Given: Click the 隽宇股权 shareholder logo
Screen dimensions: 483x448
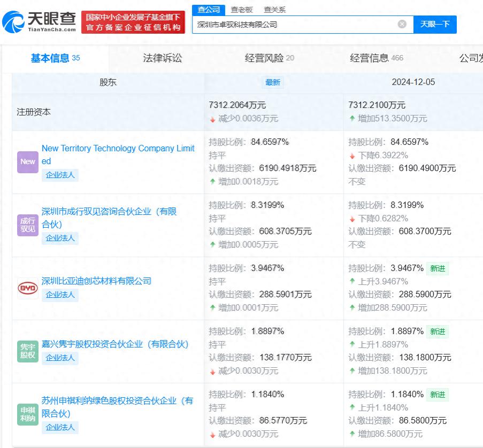Looking at the screenshot, I should point(28,351).
